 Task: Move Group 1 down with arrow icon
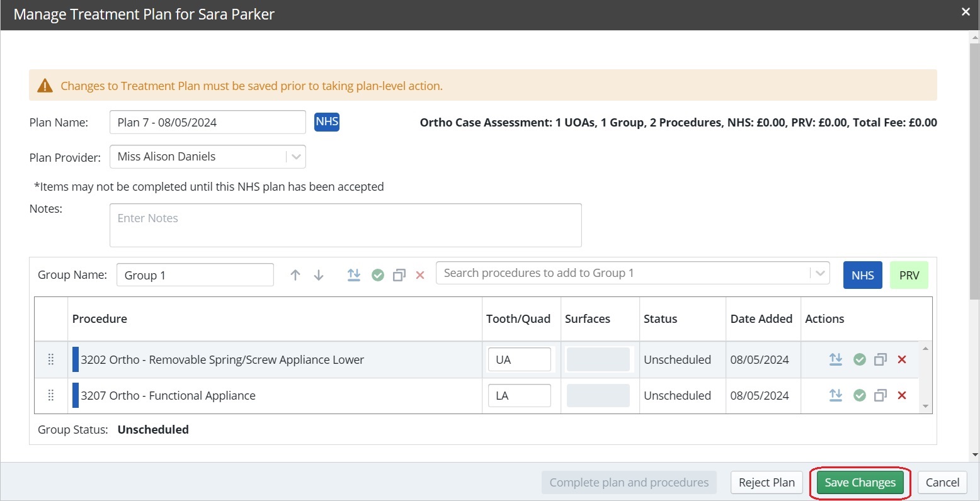click(x=319, y=275)
